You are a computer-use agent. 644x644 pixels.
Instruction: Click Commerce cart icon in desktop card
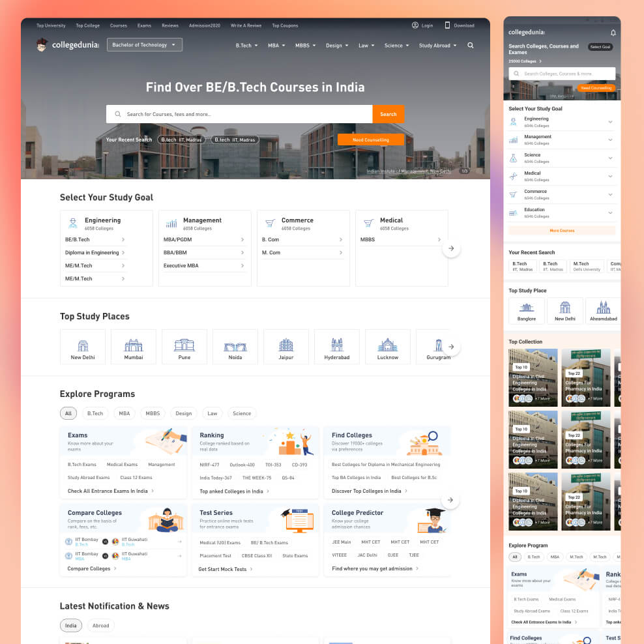point(270,223)
